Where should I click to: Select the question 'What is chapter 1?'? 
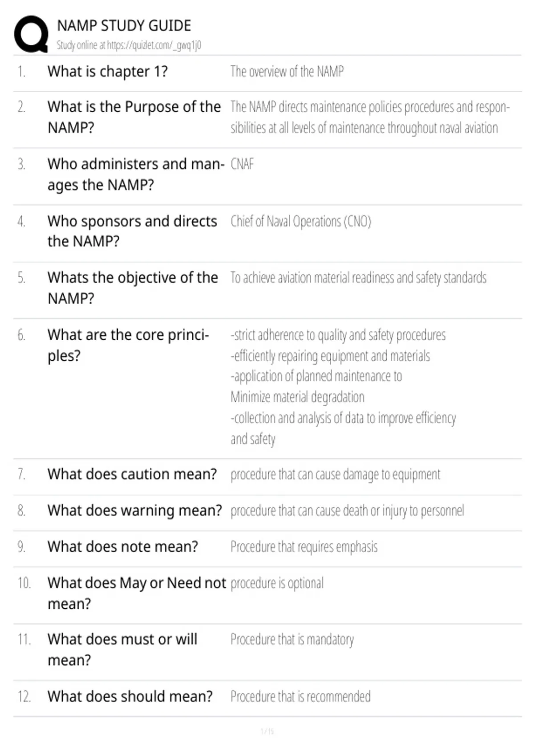(x=107, y=71)
